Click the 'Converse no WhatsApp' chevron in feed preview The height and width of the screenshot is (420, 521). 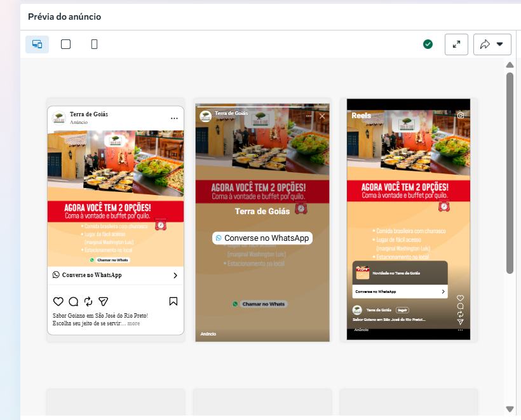(x=175, y=276)
